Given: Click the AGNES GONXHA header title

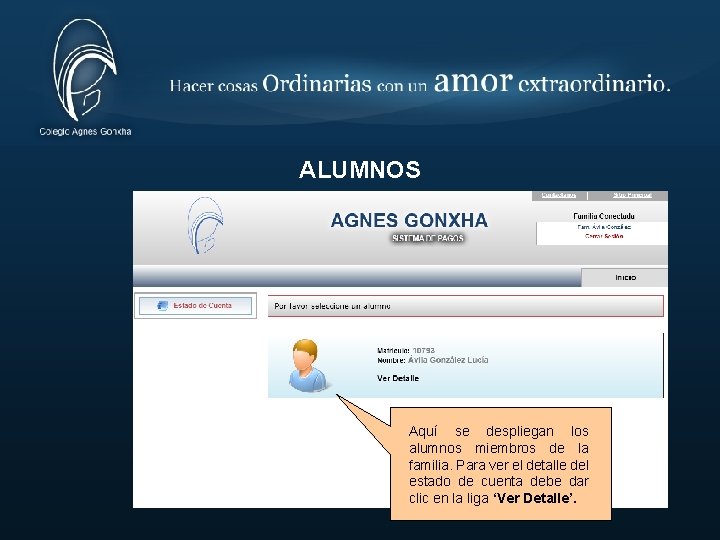Looking at the screenshot, I should tap(409, 220).
